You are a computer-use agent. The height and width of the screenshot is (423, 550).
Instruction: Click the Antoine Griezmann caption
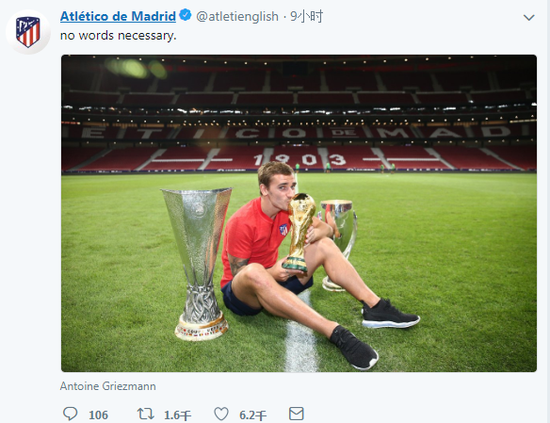click(108, 386)
